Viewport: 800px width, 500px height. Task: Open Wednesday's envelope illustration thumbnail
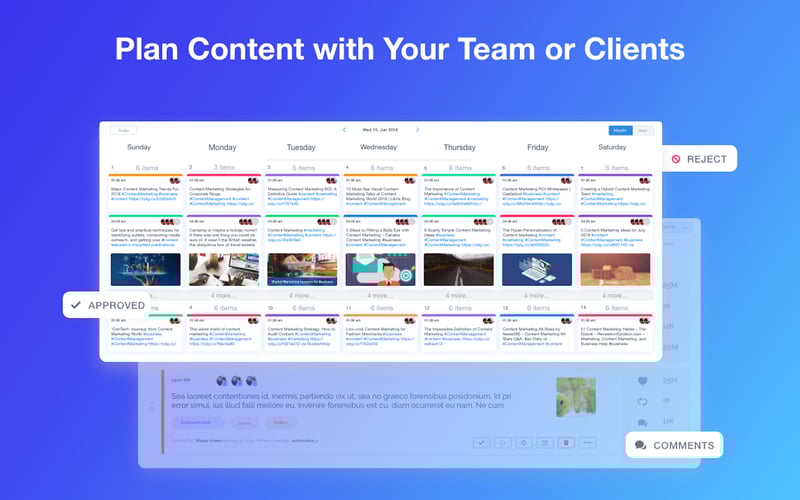click(381, 269)
